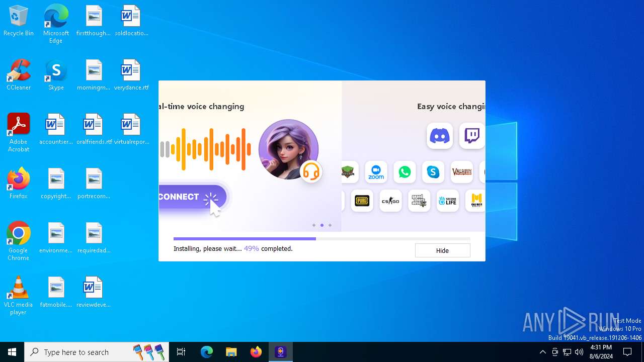Select the accountser... desktop file
Image resolution: width=644 pixels, height=362 pixels.
56,129
